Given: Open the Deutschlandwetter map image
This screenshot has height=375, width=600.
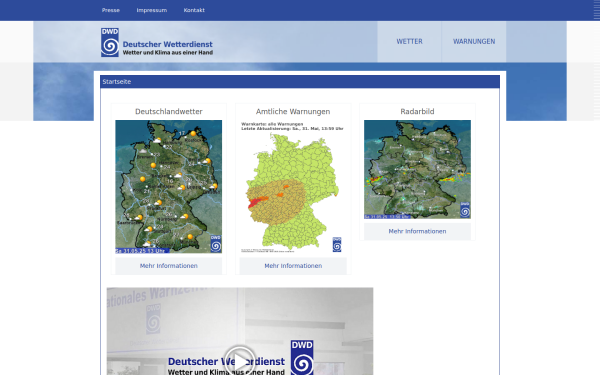Looking at the screenshot, I should 169,187.
